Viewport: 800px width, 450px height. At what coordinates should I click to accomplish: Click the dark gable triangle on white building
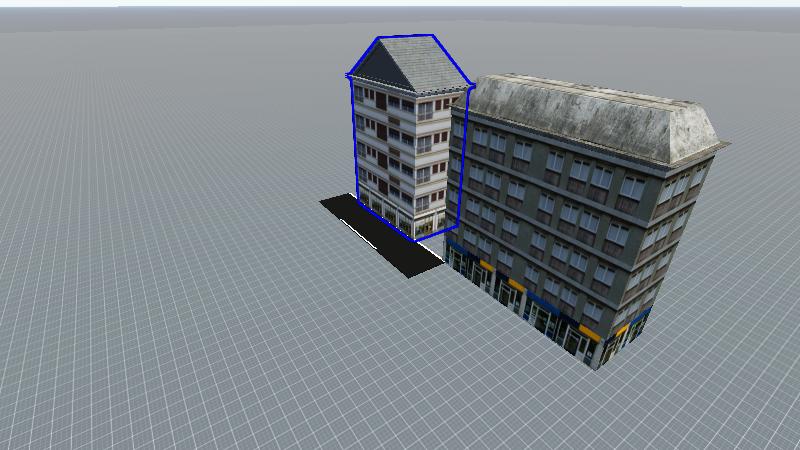373,68
